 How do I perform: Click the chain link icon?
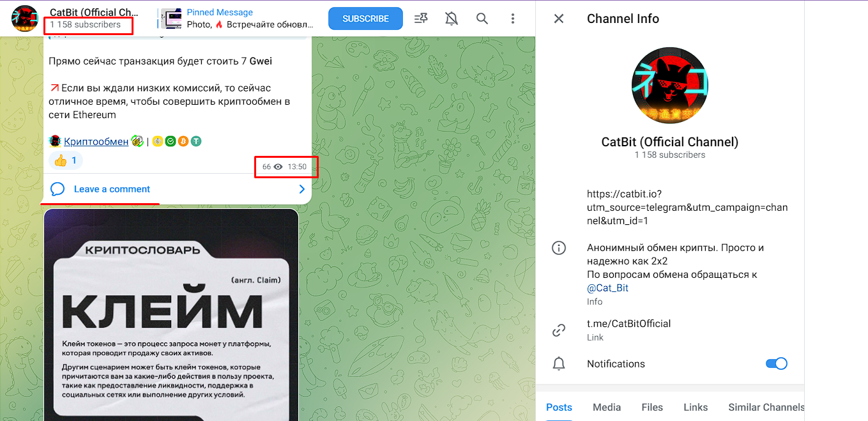coord(559,330)
